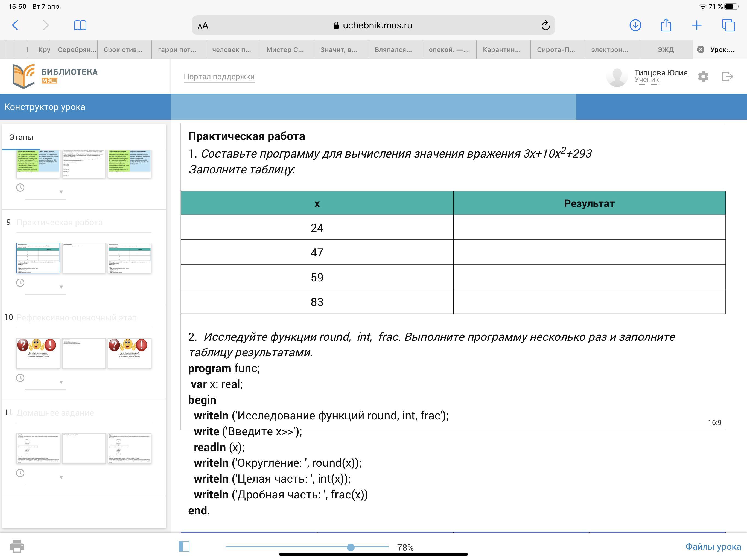The image size is (747, 560).
Task: Click clock icon under stage 9 thumbnails
Action: click(x=20, y=283)
